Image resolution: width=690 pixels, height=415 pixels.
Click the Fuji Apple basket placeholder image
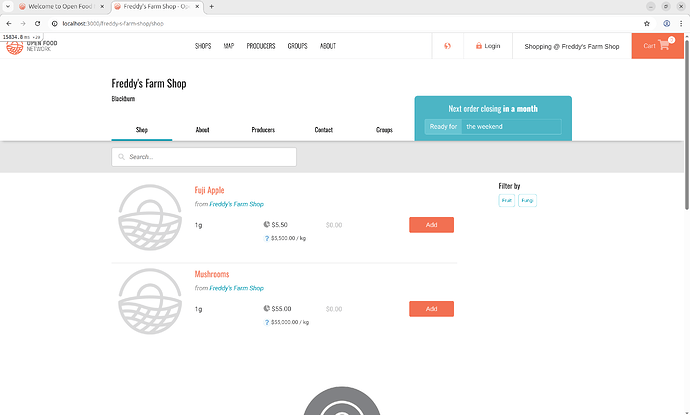click(150, 217)
